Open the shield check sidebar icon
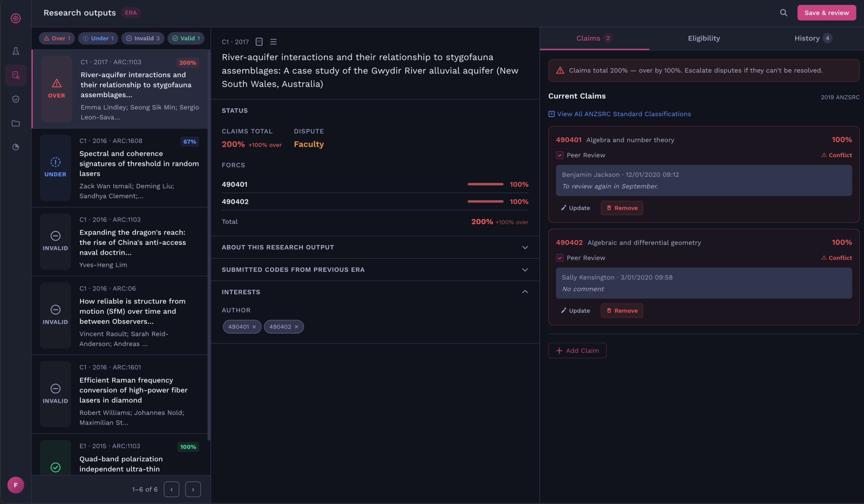Viewport: 864px width, 504px height. (16, 99)
